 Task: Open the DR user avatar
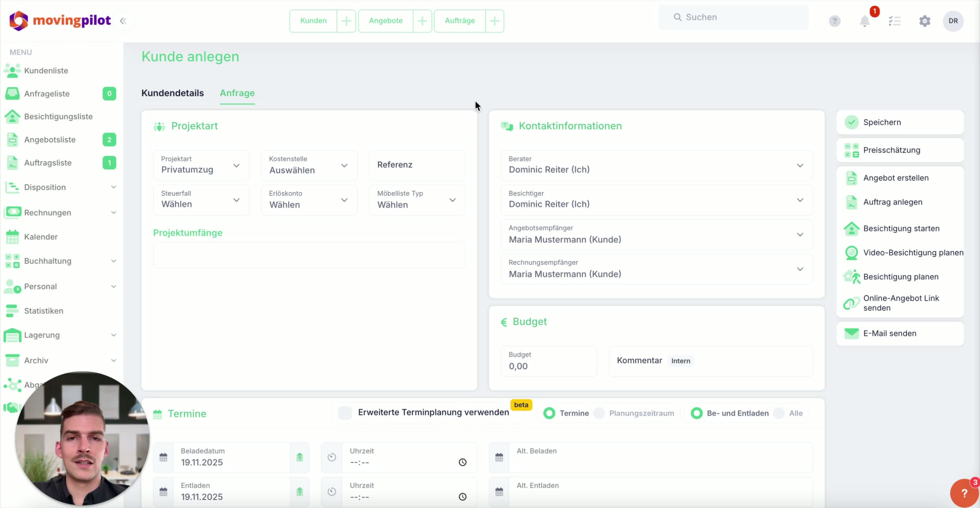[953, 21]
